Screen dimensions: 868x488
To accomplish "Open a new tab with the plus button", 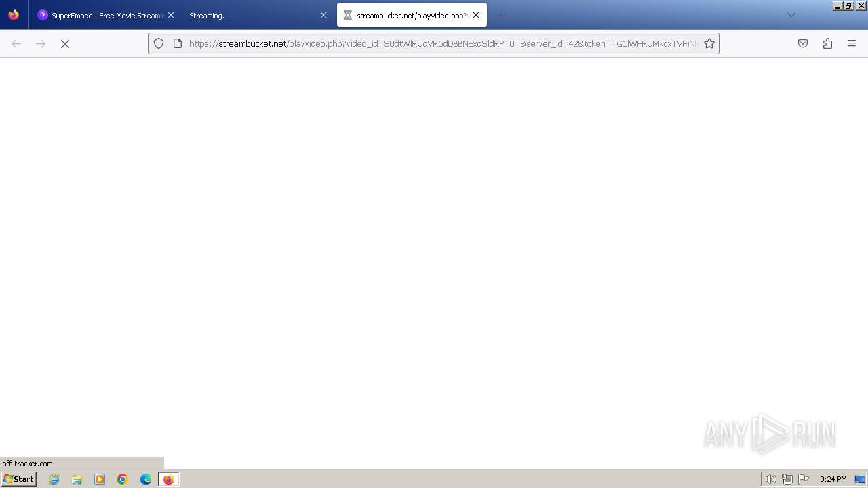I will 502,15.
